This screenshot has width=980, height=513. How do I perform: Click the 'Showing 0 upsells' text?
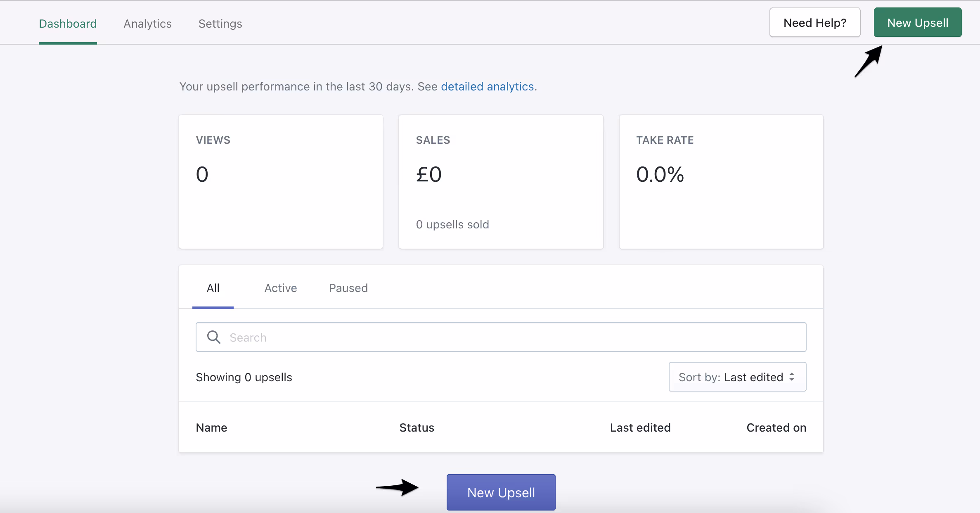point(244,377)
